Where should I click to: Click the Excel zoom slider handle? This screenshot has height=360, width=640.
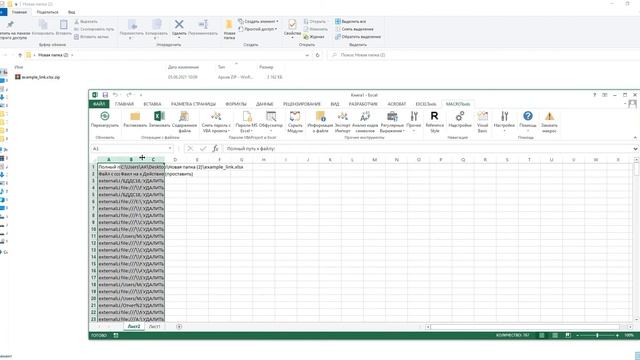597,335
